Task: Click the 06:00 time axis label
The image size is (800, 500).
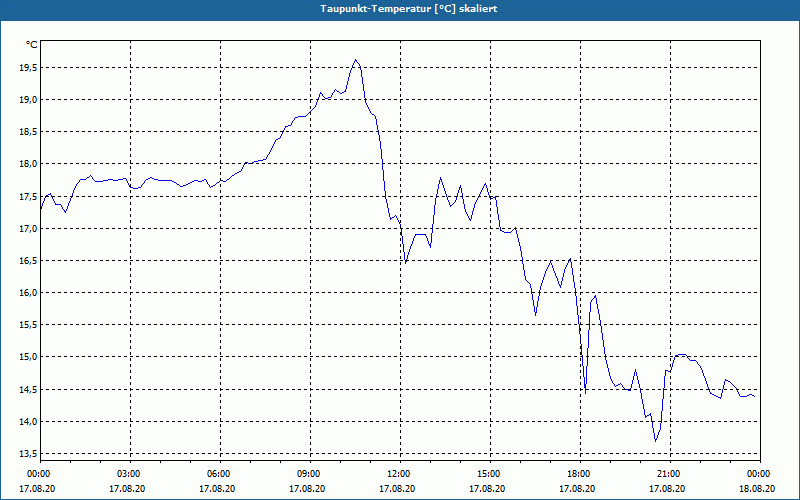Action: (x=220, y=474)
